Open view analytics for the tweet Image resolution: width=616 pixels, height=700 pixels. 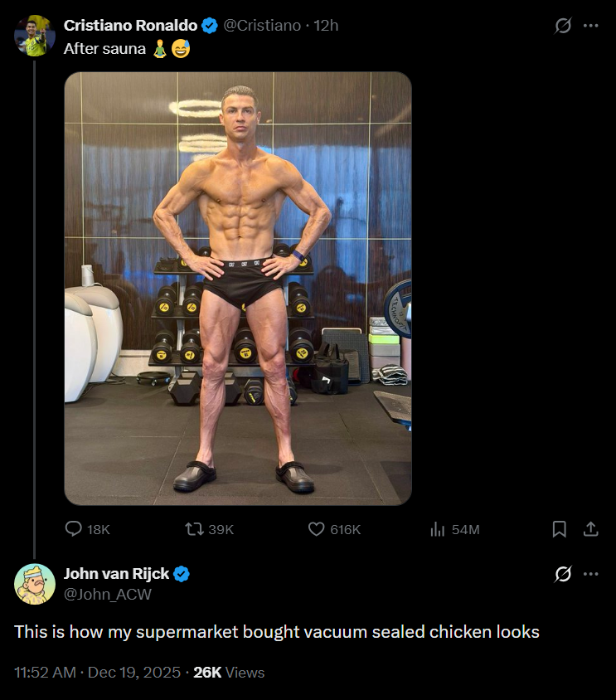[438, 529]
